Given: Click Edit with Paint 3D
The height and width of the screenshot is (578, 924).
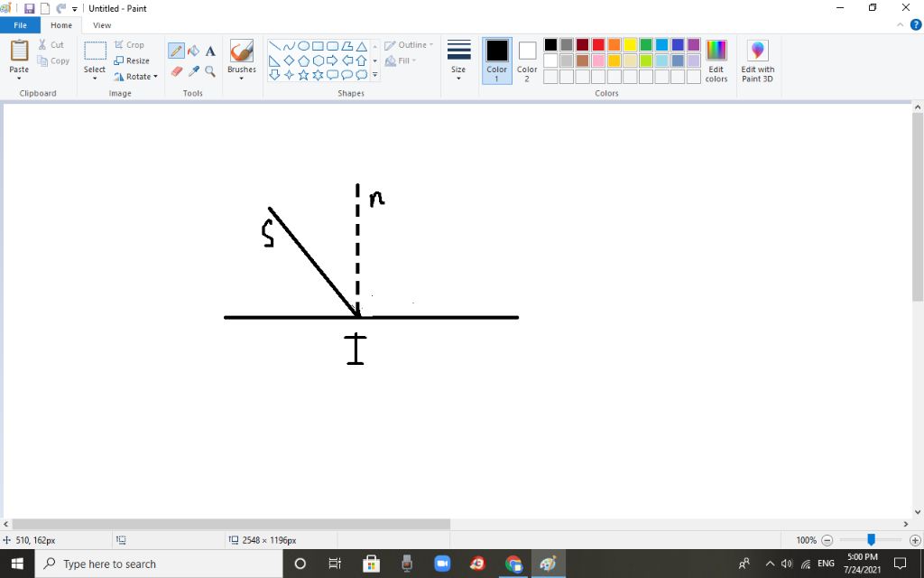Looking at the screenshot, I should 758,61.
